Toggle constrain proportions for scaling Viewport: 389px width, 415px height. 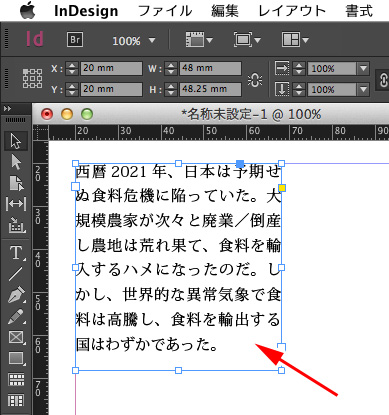coord(383,80)
